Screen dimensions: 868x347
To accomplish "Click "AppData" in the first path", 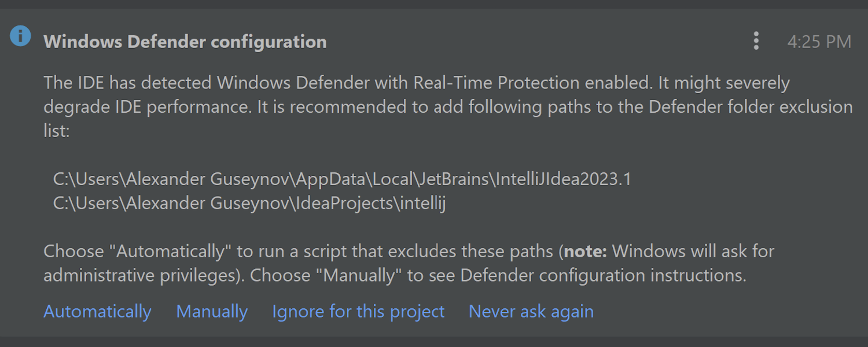I will tap(330, 179).
